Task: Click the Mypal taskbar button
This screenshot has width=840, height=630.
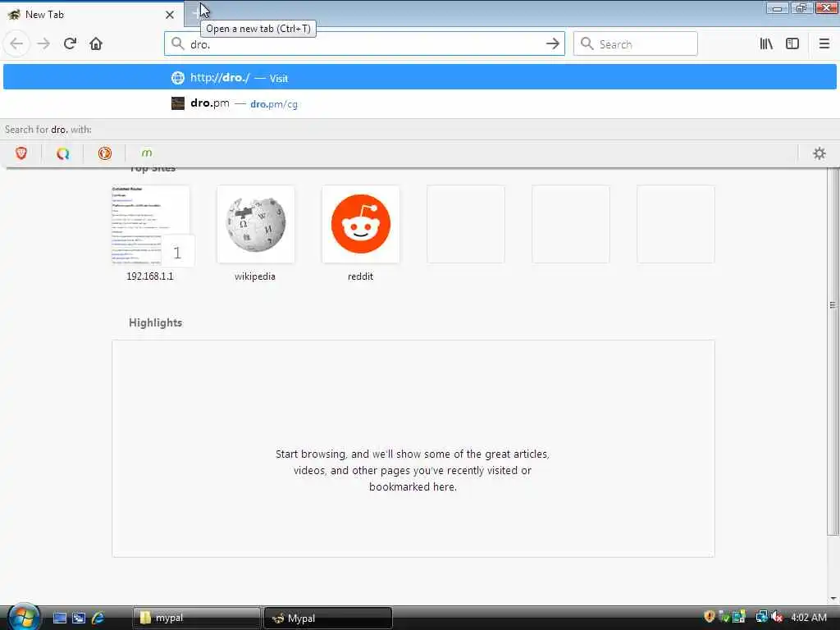Action: coord(328,619)
